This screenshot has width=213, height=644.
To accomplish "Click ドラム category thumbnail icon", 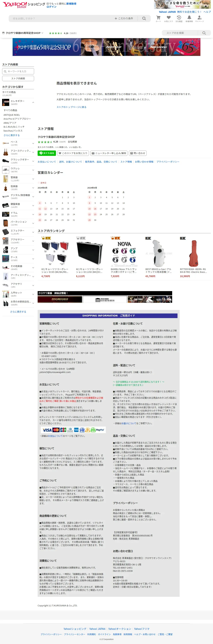I will point(6,214).
